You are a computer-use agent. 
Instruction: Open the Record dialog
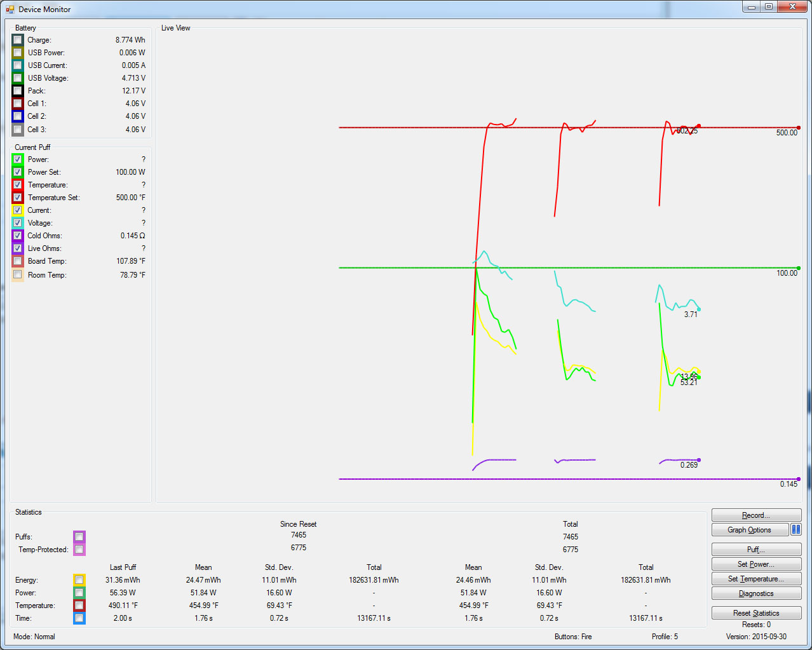click(756, 515)
